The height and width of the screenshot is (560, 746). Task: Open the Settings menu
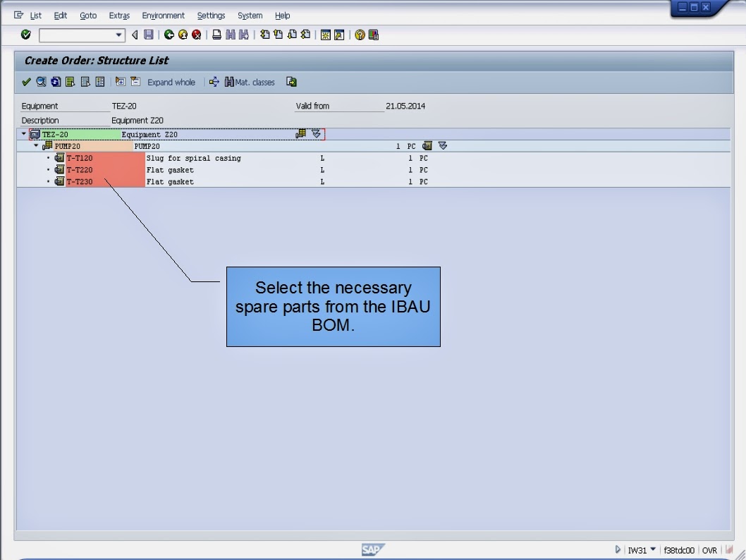pyautogui.click(x=211, y=15)
